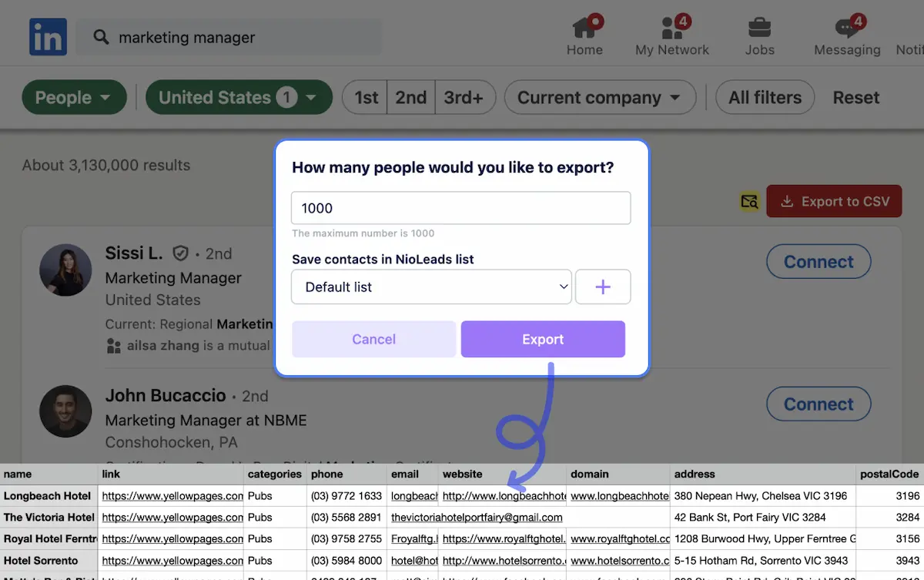Open the Messaging icon

point(847,35)
